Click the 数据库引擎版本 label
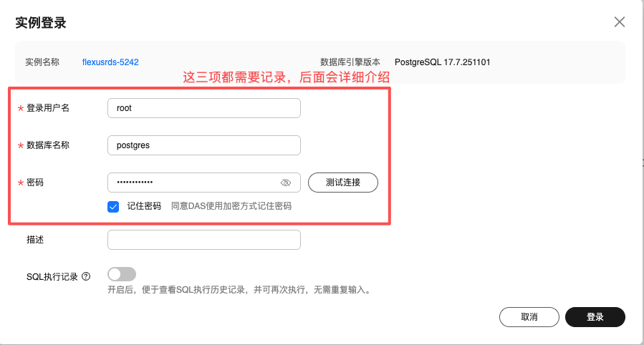The image size is (644, 345). [x=350, y=62]
